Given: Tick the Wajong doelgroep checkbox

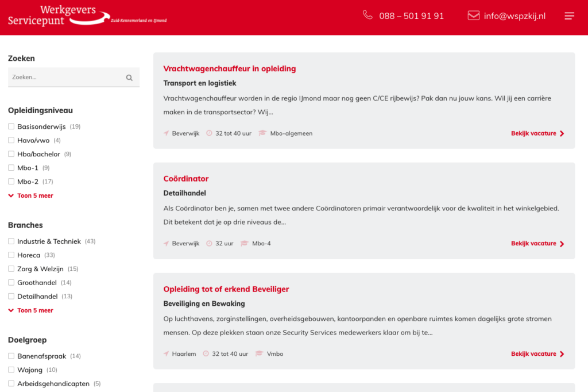Looking at the screenshot, I should coord(11,370).
